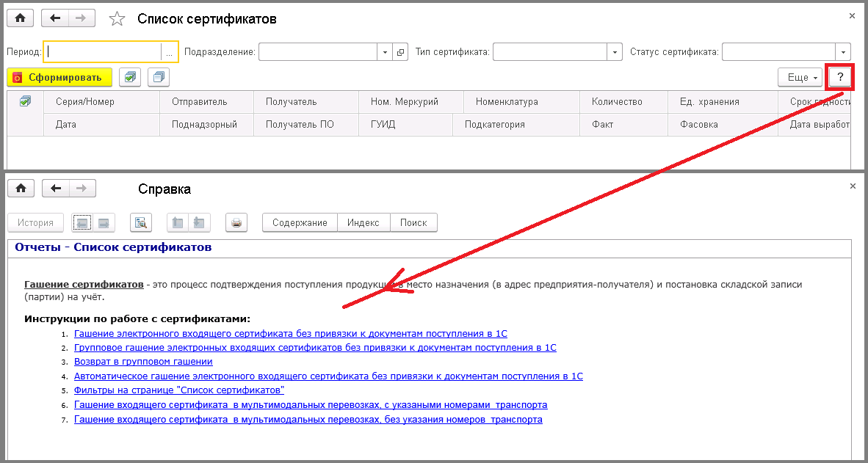Go to next help section icon
This screenshot has width=868, height=463.
pyautogui.click(x=199, y=223)
